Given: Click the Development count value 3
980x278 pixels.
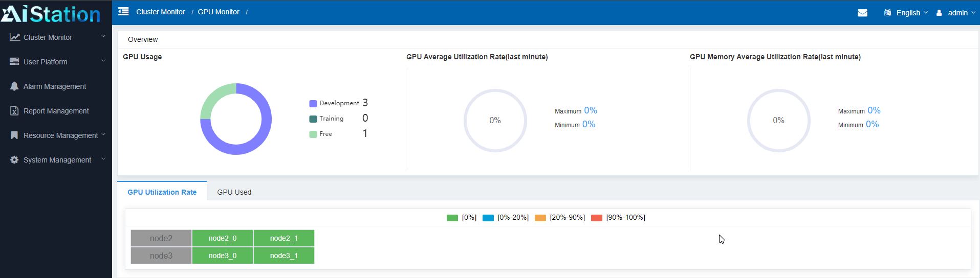Looking at the screenshot, I should click(365, 103).
